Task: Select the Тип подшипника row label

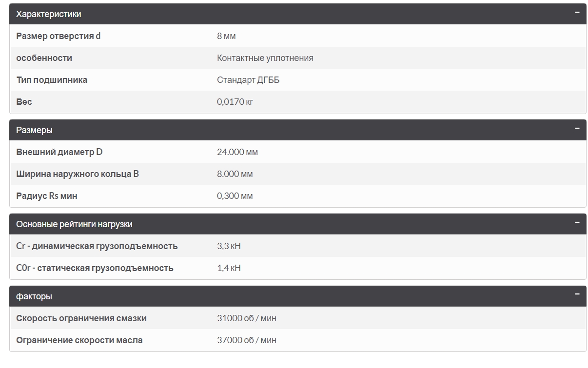Action: coord(52,80)
